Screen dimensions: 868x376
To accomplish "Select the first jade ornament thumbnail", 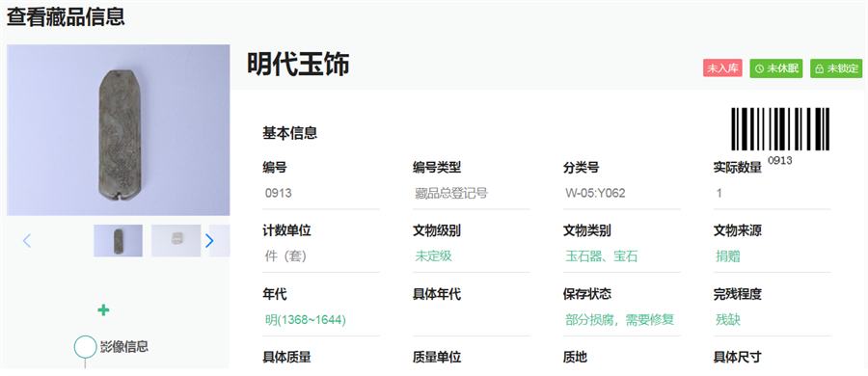I will (x=118, y=240).
